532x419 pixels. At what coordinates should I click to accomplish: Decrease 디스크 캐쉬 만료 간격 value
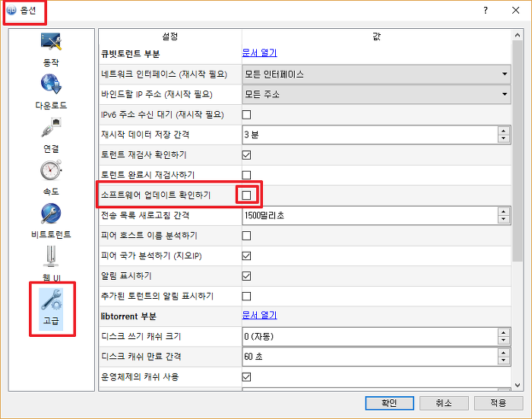tap(504, 360)
